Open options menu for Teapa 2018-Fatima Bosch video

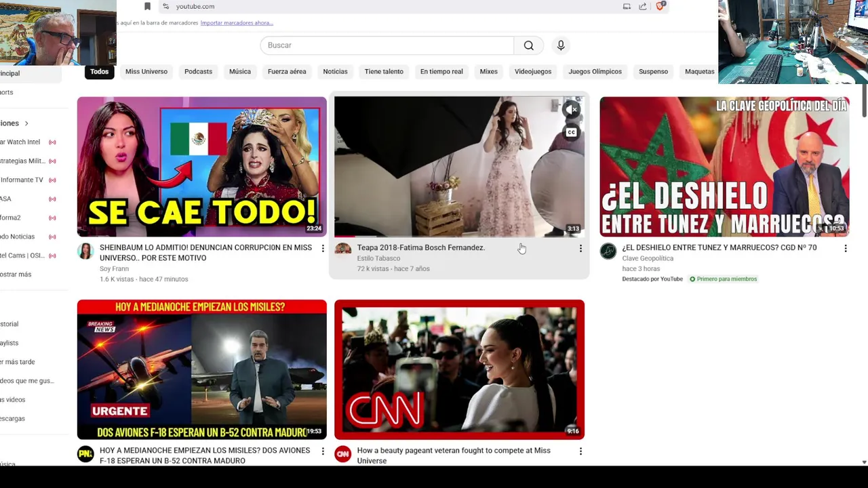[580, 249]
